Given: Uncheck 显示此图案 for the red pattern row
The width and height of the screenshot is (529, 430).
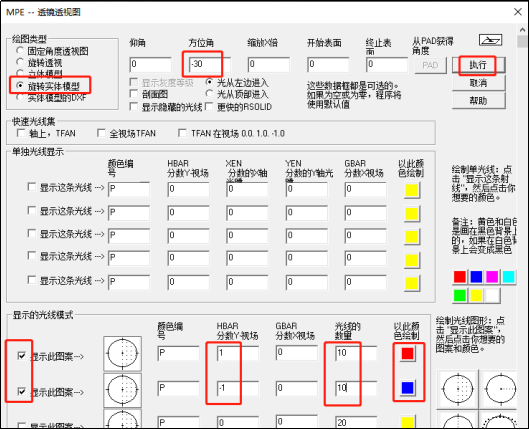Looking at the screenshot, I should 22,356.
